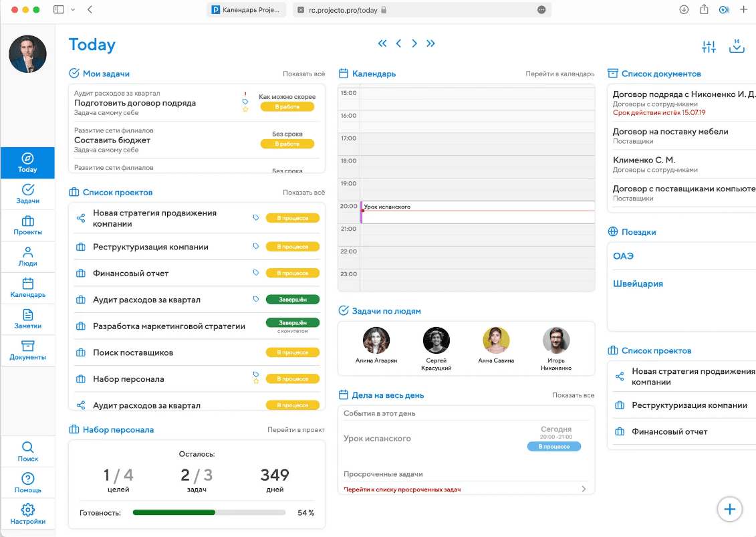This screenshot has height=537, width=756.
Task: Go to previous day arrow
Action: [399, 43]
